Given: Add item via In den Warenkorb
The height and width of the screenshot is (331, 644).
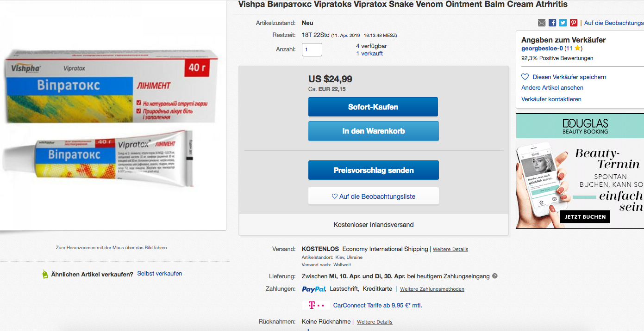Looking at the screenshot, I should pyautogui.click(x=373, y=131).
